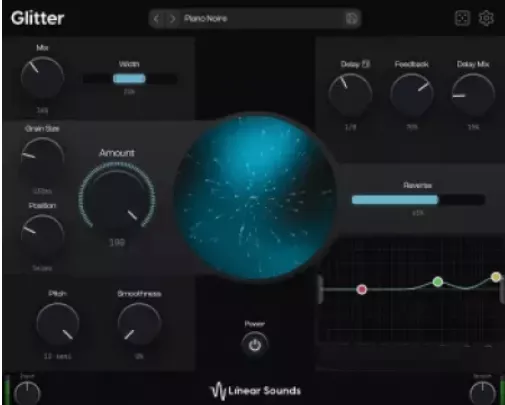Go to the previous preset with left arrow
This screenshot has width=505, height=405.
(156, 19)
